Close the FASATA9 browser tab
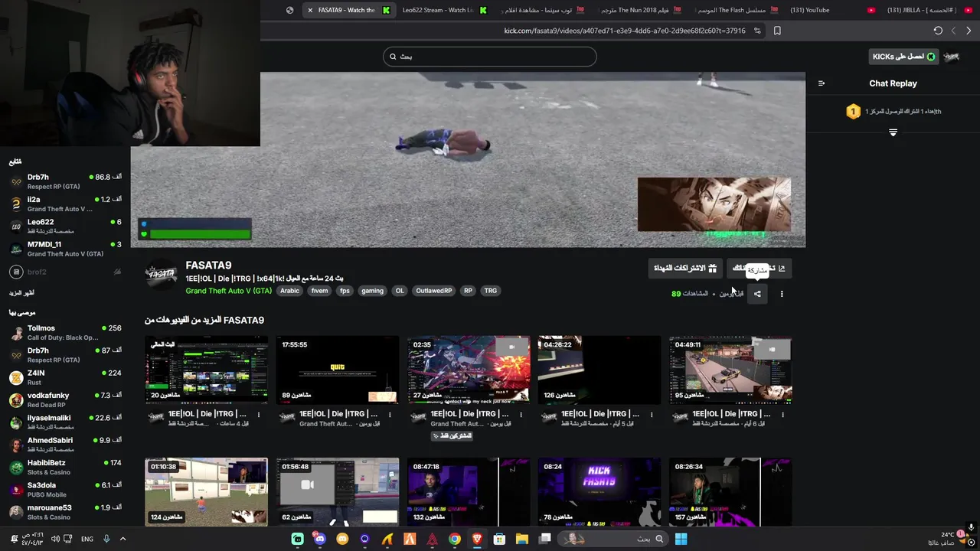Image resolution: width=980 pixels, height=551 pixels. 310,10
